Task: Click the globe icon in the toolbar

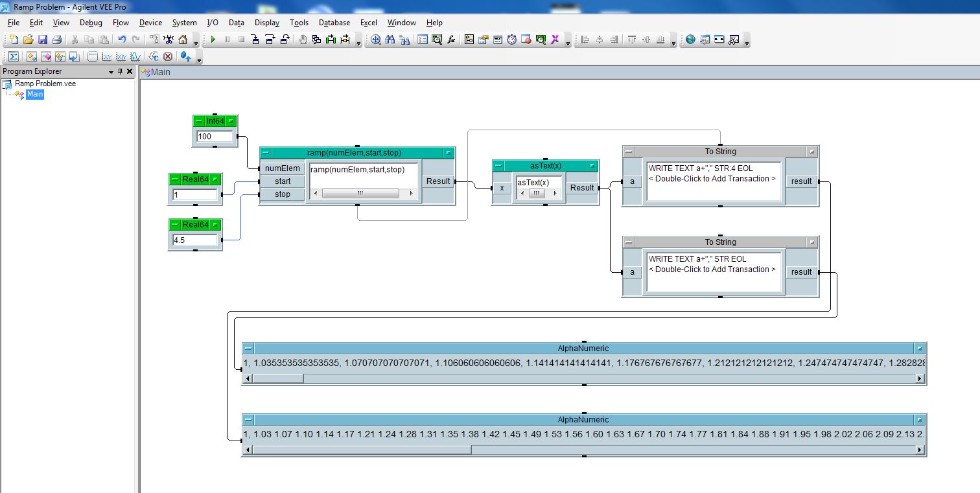Action: tap(690, 40)
